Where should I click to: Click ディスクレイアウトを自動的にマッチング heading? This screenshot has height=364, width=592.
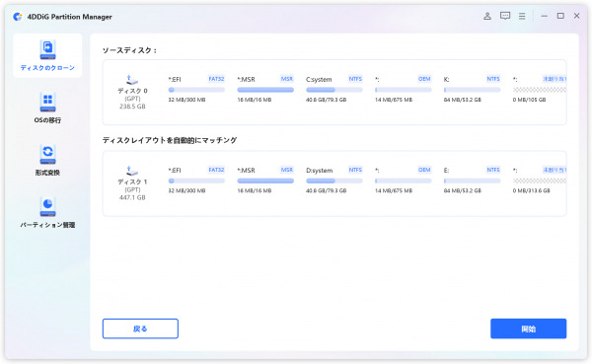coord(170,140)
